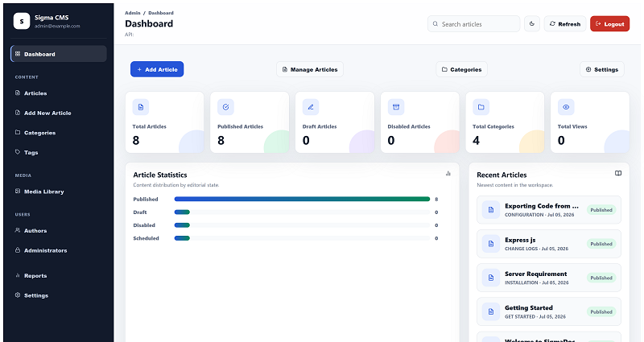
Task: Open the Server Requirement recent article
Action: click(549, 278)
